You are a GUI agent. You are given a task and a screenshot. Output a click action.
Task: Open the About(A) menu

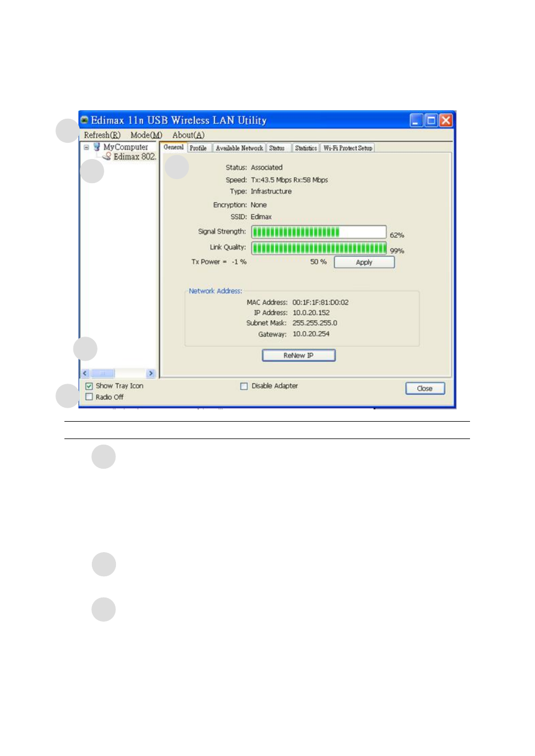tap(188, 135)
